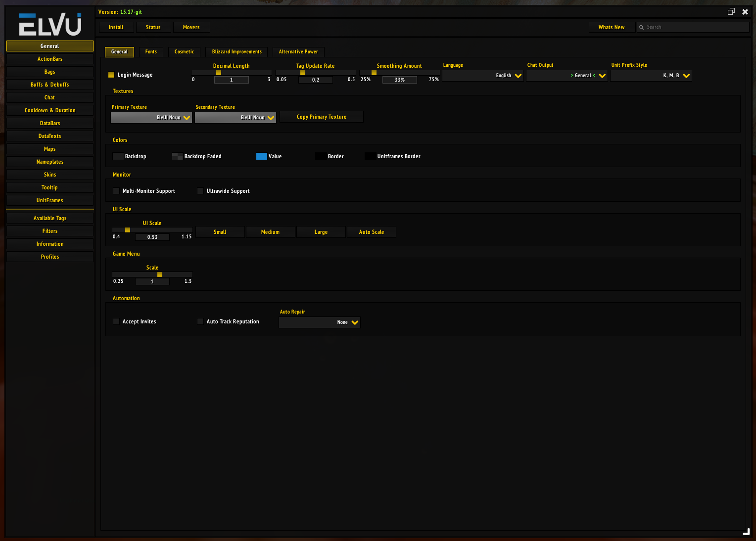Image resolution: width=756 pixels, height=541 pixels.
Task: Open the Unit Prefix Style dropdown
Action: click(651, 76)
